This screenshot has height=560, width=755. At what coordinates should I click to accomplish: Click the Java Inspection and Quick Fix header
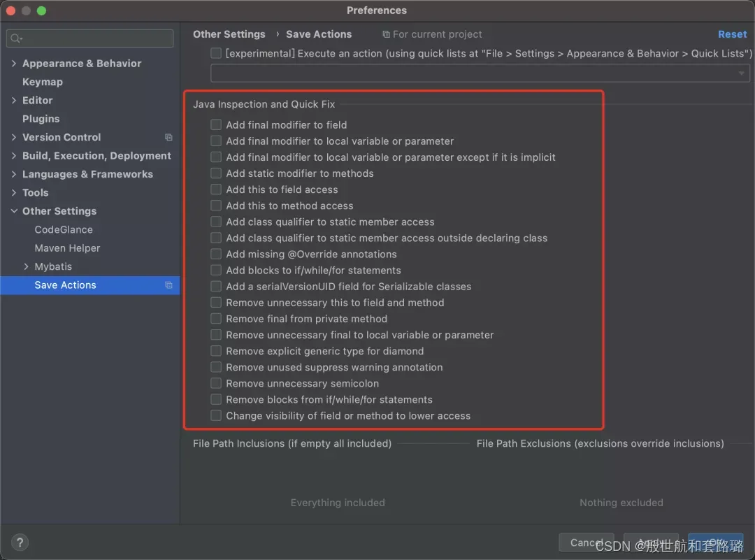pos(264,104)
